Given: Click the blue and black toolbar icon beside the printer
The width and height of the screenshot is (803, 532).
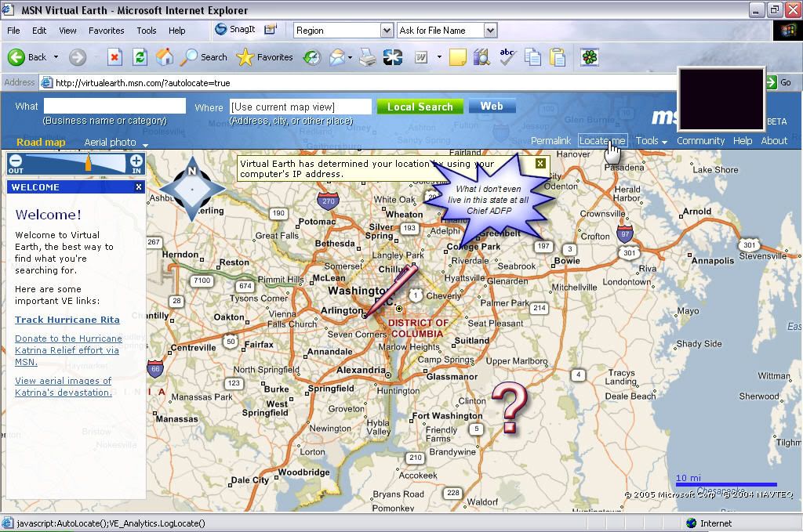Looking at the screenshot, I should pyautogui.click(x=393, y=57).
